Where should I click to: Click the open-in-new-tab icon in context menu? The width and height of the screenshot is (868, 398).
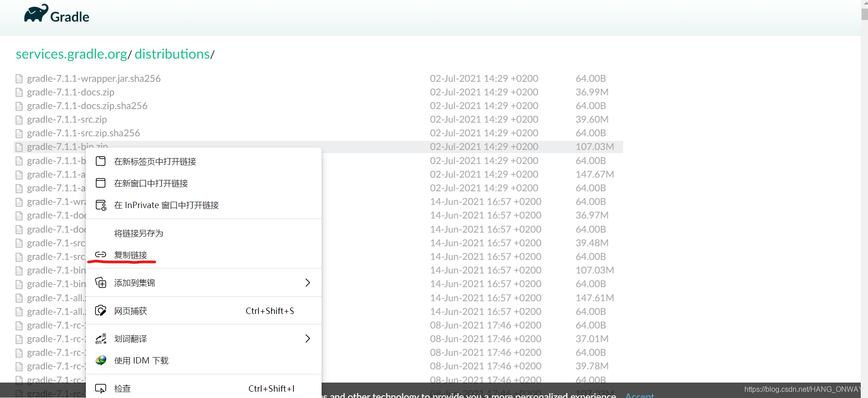[x=101, y=161]
